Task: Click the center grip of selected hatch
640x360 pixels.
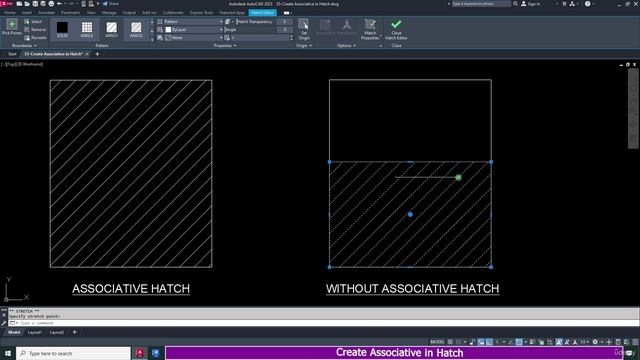Action: [410, 214]
